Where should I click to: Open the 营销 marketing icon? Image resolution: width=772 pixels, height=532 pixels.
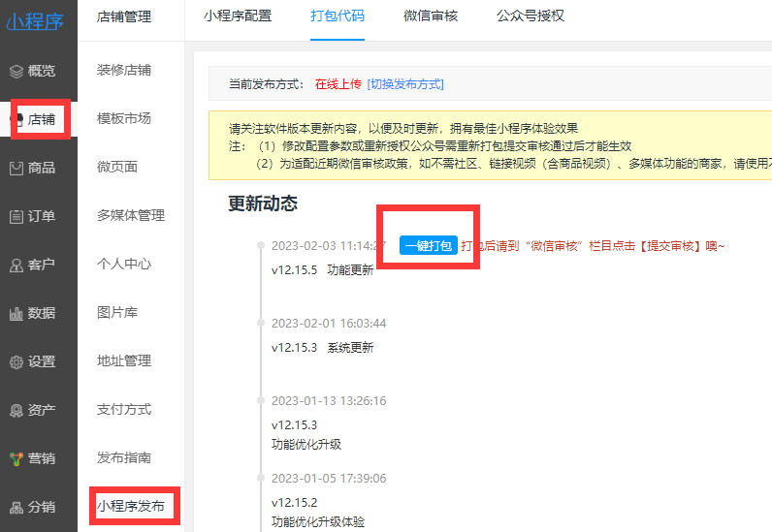click(x=16, y=458)
